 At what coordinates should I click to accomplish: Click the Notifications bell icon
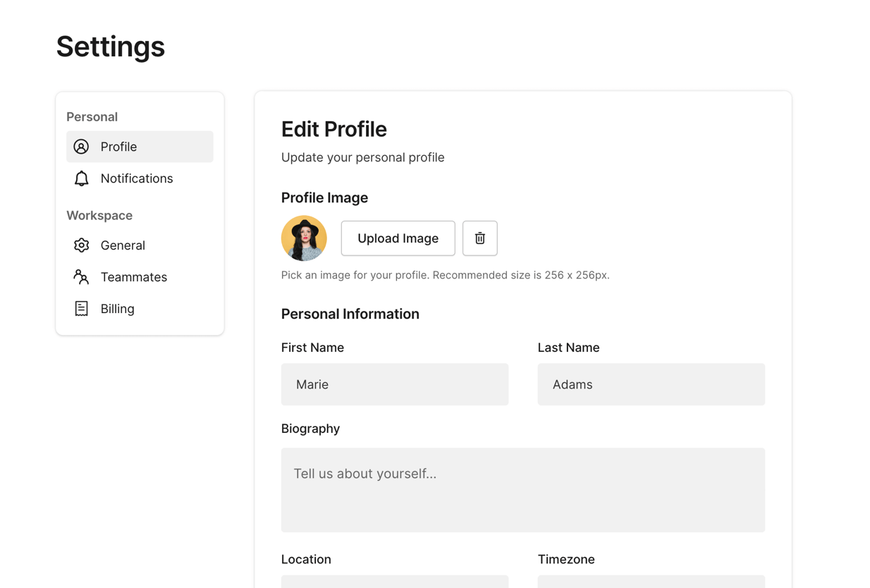82,178
